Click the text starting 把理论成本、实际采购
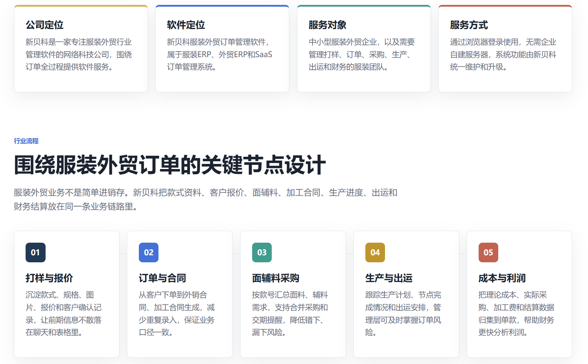This screenshot has height=364, width=588. pyautogui.click(x=516, y=314)
